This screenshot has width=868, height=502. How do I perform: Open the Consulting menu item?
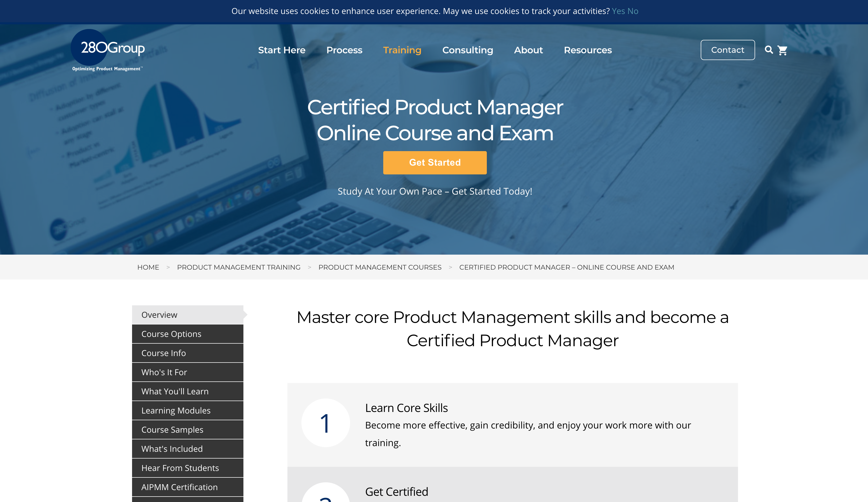[x=468, y=50]
